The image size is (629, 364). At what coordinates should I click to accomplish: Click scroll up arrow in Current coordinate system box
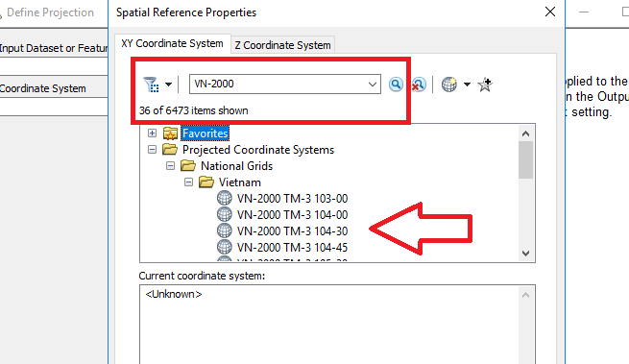pyautogui.click(x=526, y=296)
